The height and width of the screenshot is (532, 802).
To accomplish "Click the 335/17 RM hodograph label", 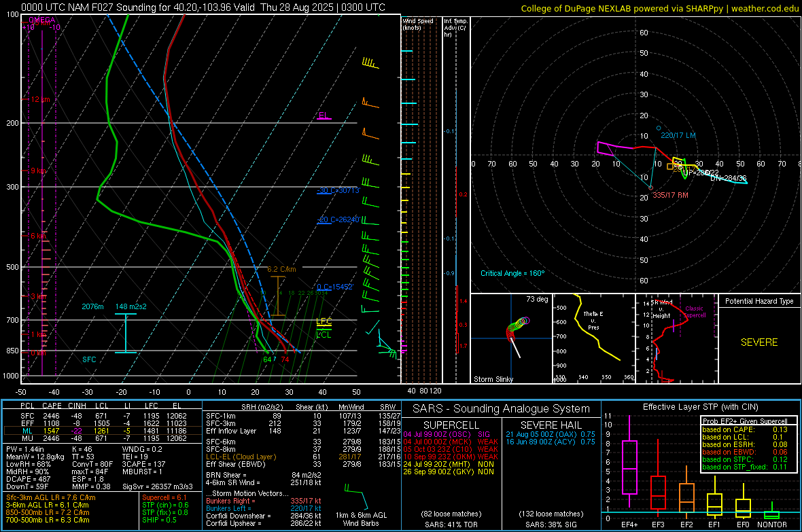I will click(671, 195).
